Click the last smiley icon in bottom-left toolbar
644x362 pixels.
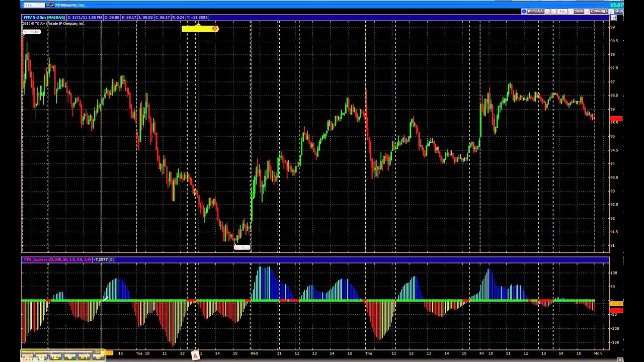coord(97,357)
